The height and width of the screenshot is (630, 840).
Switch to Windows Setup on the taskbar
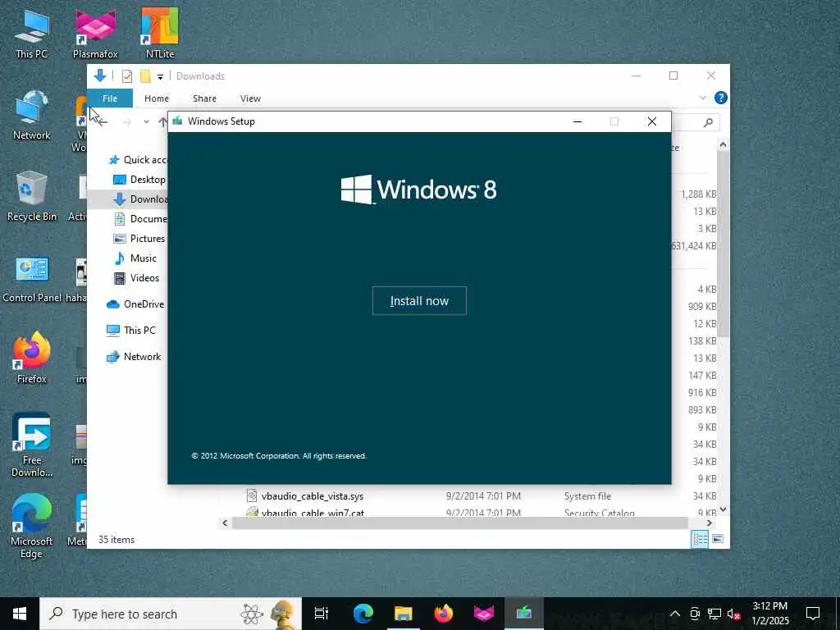524,614
